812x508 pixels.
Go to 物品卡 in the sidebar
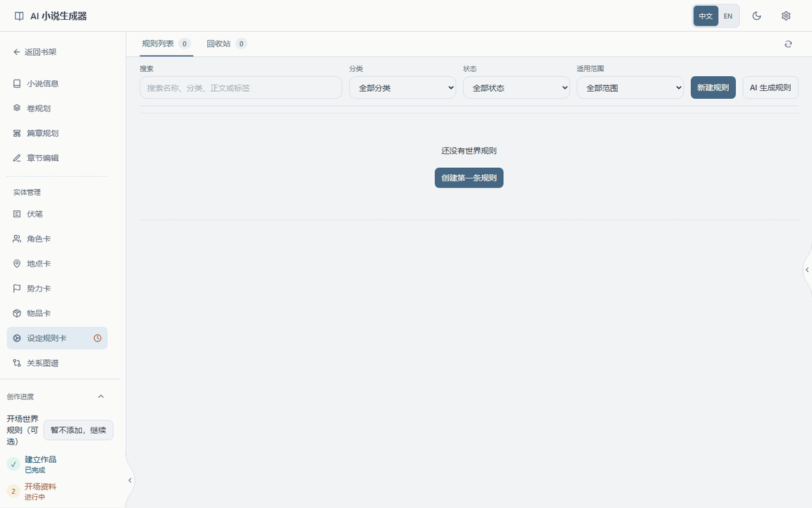pyautogui.click(x=57, y=313)
